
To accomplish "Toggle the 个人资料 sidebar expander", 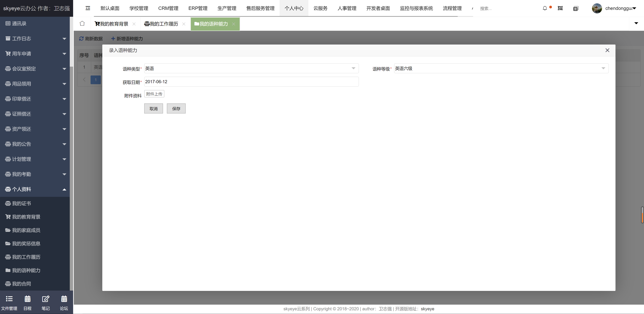I will (64, 189).
